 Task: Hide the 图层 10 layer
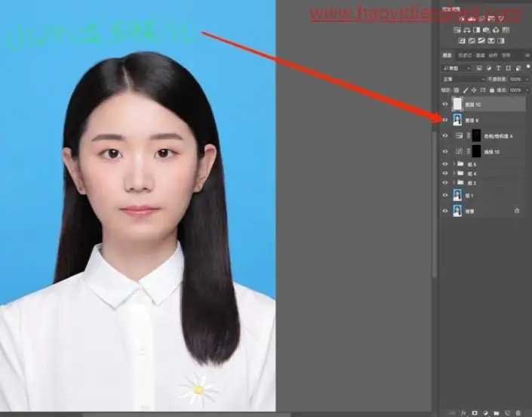click(445, 104)
